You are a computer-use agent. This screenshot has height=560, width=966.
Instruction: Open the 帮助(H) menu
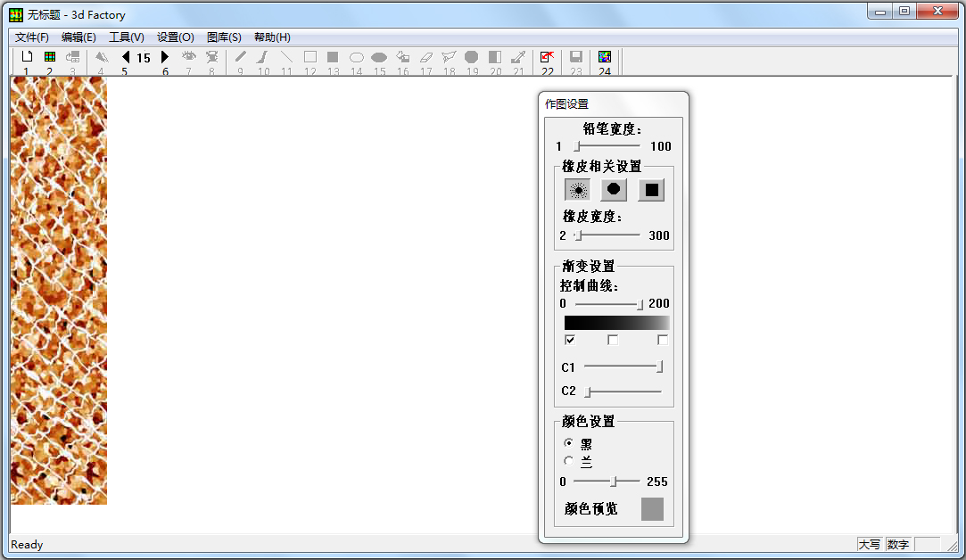(x=272, y=37)
